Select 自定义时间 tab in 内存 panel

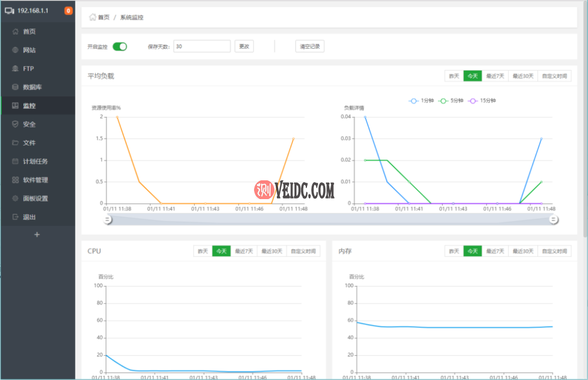pyautogui.click(x=554, y=251)
